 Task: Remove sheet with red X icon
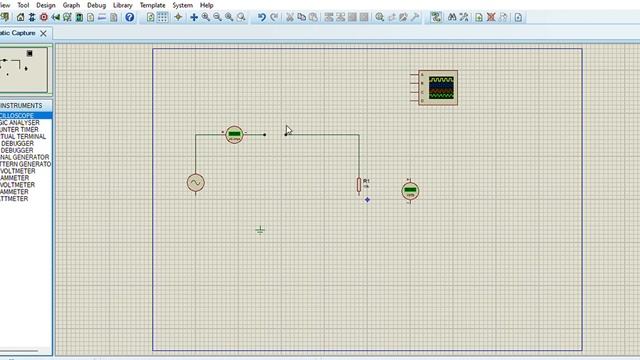tap(491, 17)
